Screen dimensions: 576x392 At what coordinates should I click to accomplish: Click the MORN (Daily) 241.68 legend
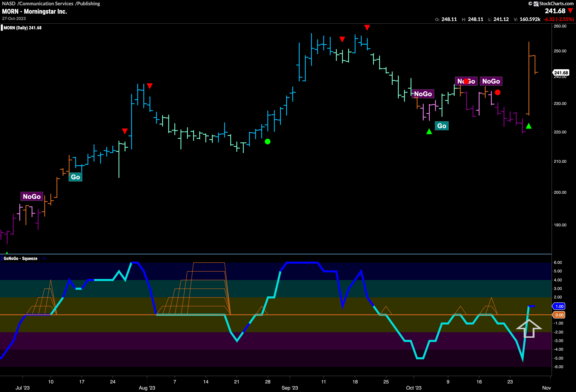(x=23, y=28)
